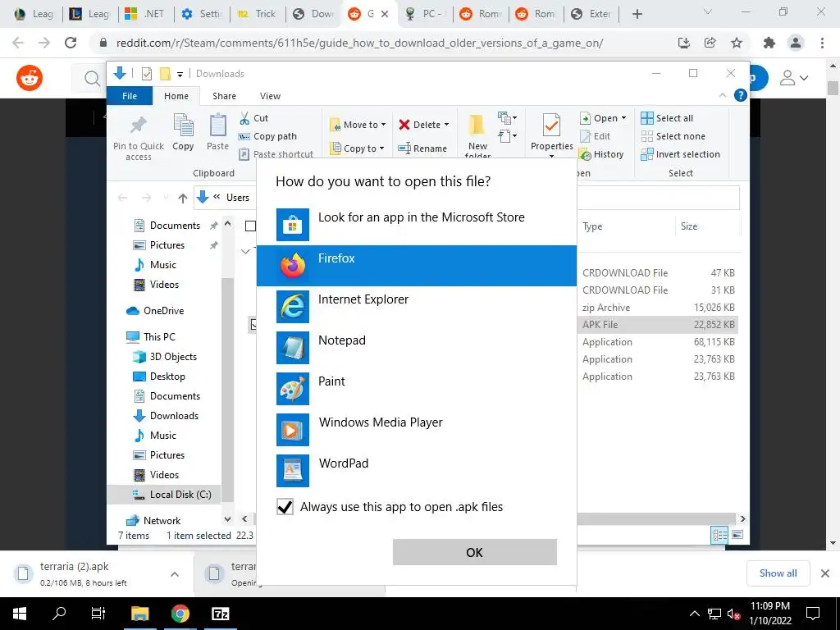This screenshot has width=840, height=630.
Task: Open 3D Objects in navigation pane
Action: 165,357
